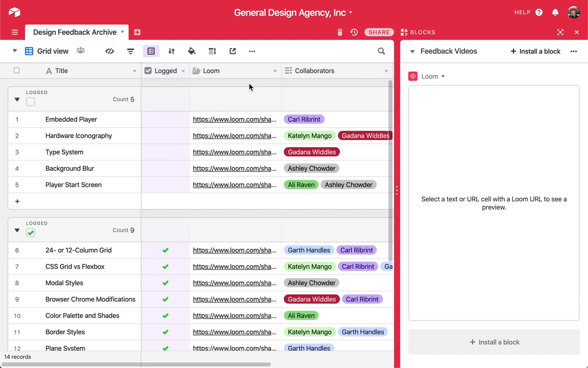Click the SHARE button
Screen dimensions: 588x368
pos(379,32)
